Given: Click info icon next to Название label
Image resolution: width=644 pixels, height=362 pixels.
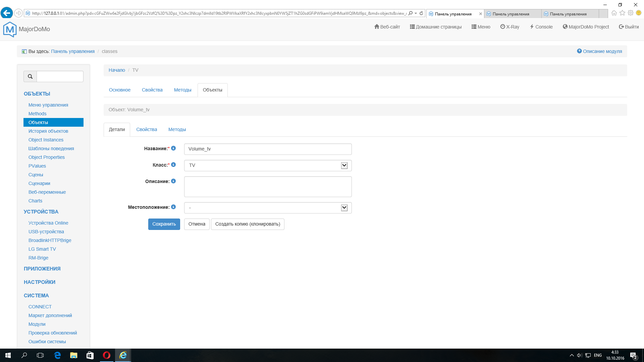Looking at the screenshot, I should pos(173,148).
